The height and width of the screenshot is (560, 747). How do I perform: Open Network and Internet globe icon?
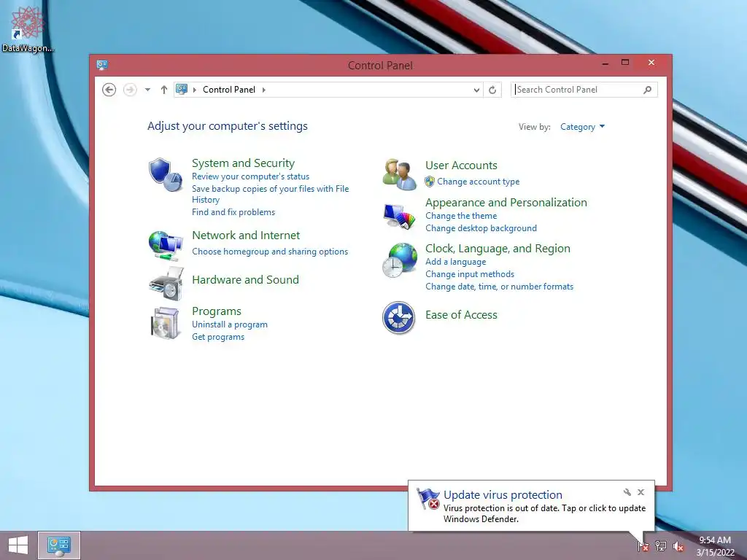click(166, 246)
